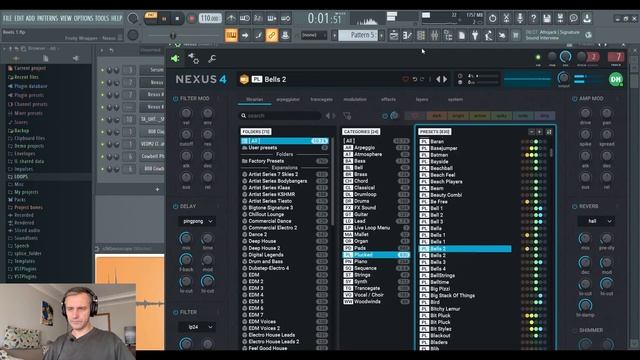Click the dark tag filter swatch
The width and height of the screenshot is (640, 360).
(x=436, y=116)
